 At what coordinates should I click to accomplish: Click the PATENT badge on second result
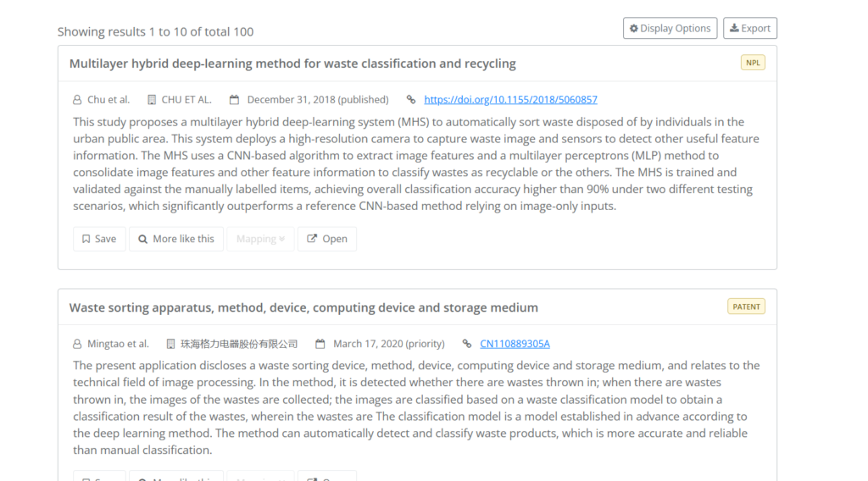pyautogui.click(x=746, y=307)
